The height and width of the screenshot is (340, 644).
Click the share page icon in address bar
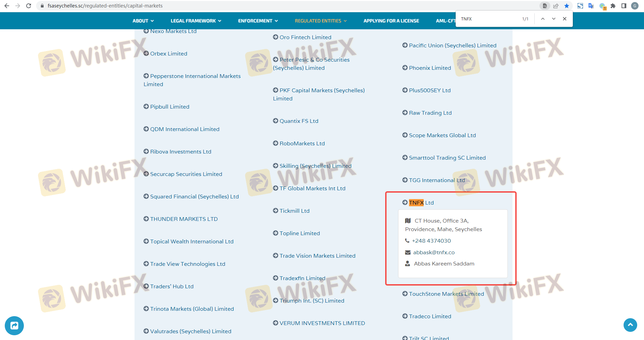(x=556, y=6)
